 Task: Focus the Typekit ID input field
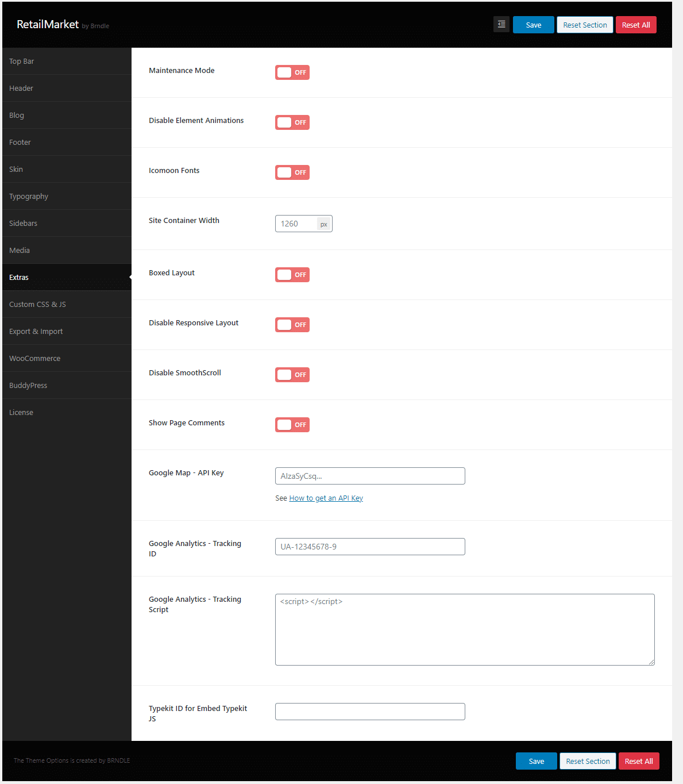coord(370,712)
